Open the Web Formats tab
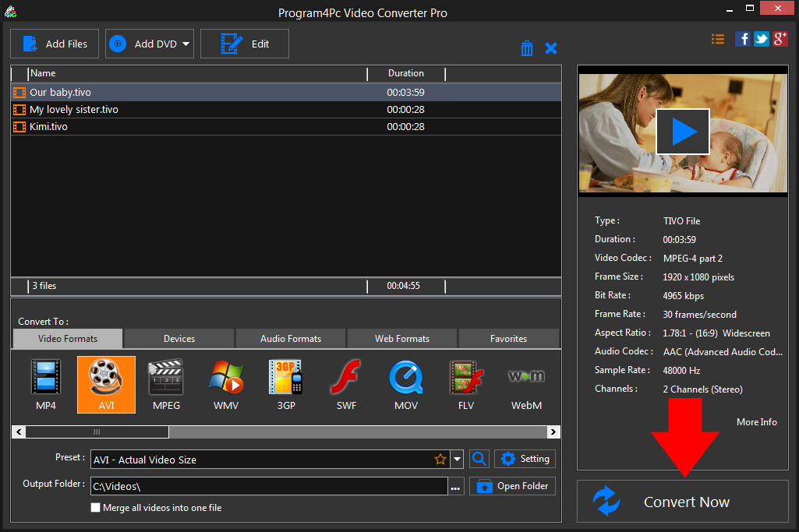The image size is (799, 532). click(402, 339)
